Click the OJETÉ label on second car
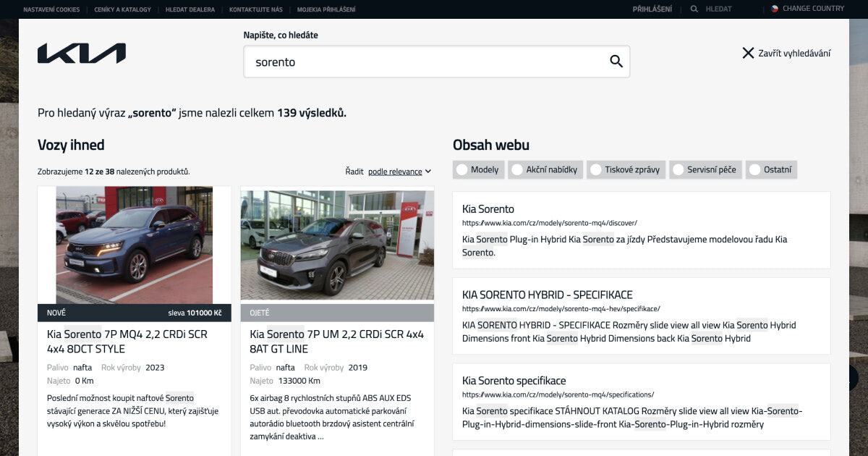This screenshot has height=456, width=868. click(260, 313)
